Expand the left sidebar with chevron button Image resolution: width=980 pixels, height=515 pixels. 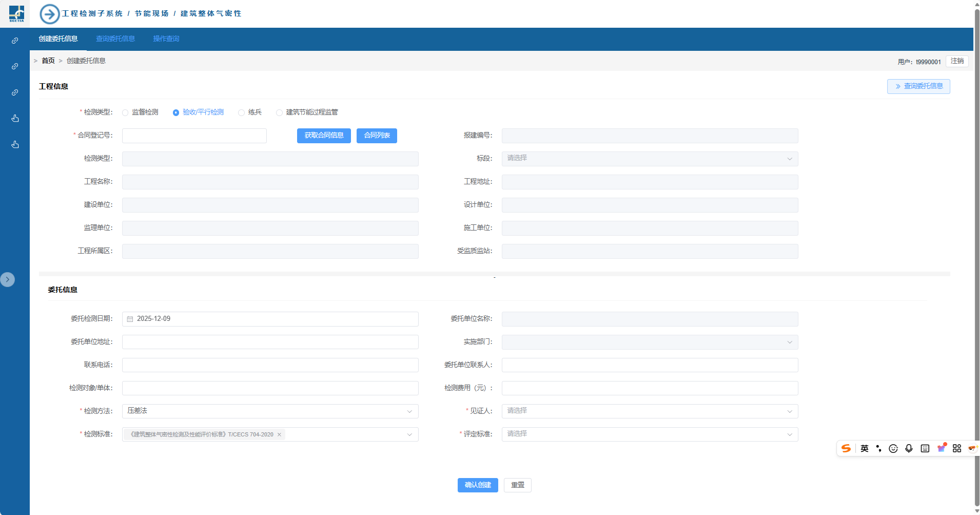tap(8, 279)
